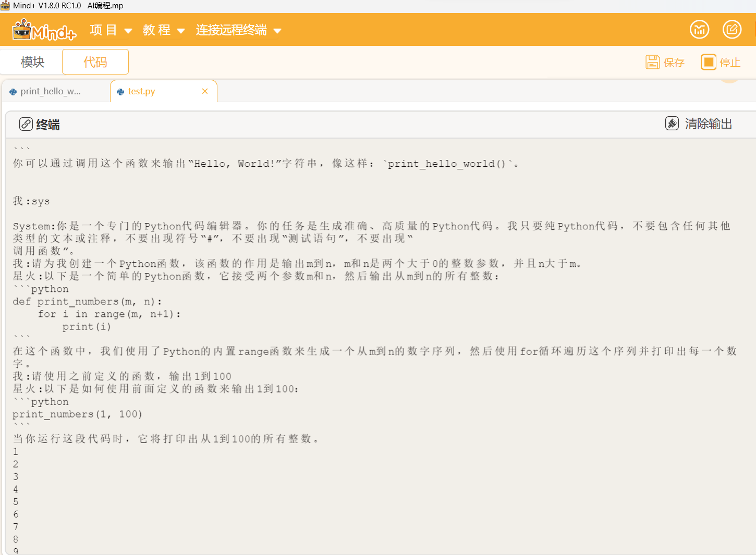
Task: Click the Mind+ app icon in the title bar
Action: [x=5, y=6]
